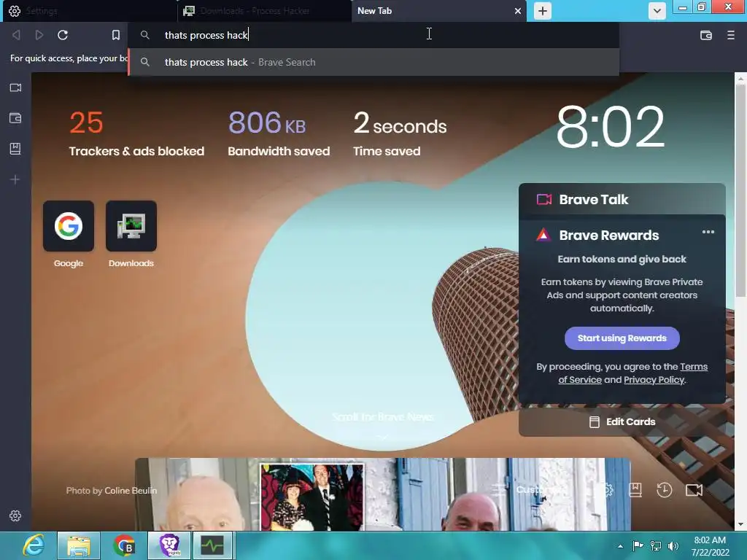Open network status in system tray
Viewport: 747px width, 560px height.
click(x=656, y=546)
